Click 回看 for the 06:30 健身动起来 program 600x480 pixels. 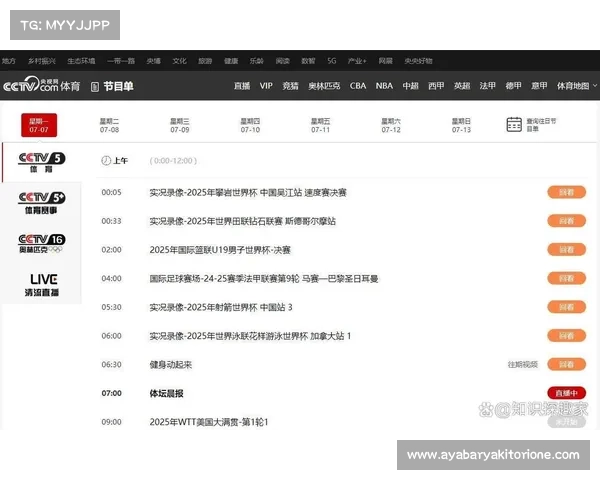pos(566,364)
